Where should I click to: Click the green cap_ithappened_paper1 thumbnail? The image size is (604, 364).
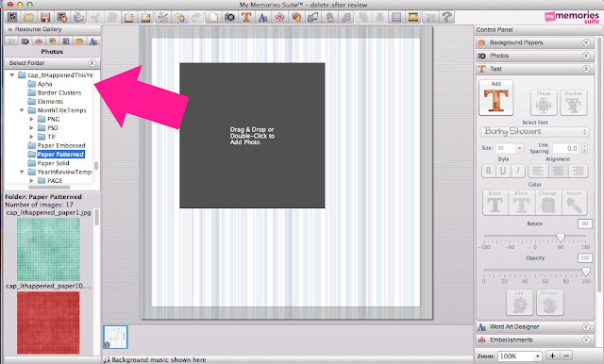pyautogui.click(x=48, y=249)
